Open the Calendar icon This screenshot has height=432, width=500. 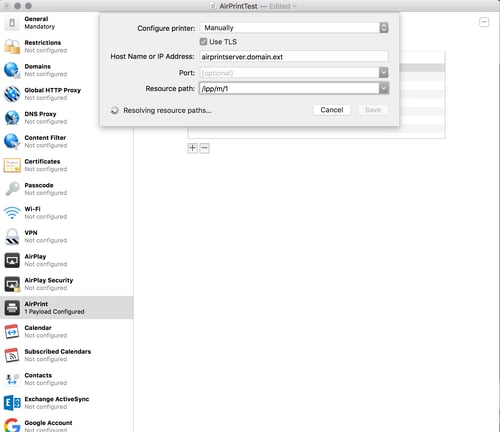coord(12,332)
